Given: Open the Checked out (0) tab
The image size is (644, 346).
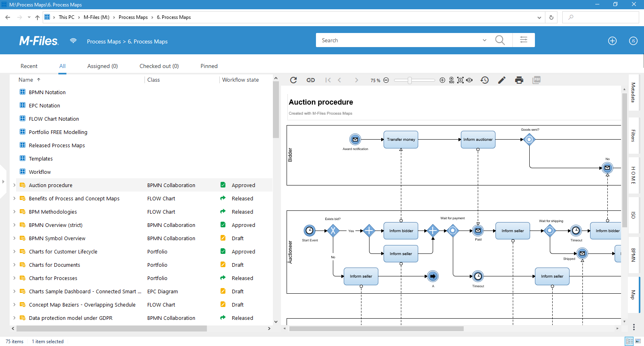Looking at the screenshot, I should [x=159, y=66].
